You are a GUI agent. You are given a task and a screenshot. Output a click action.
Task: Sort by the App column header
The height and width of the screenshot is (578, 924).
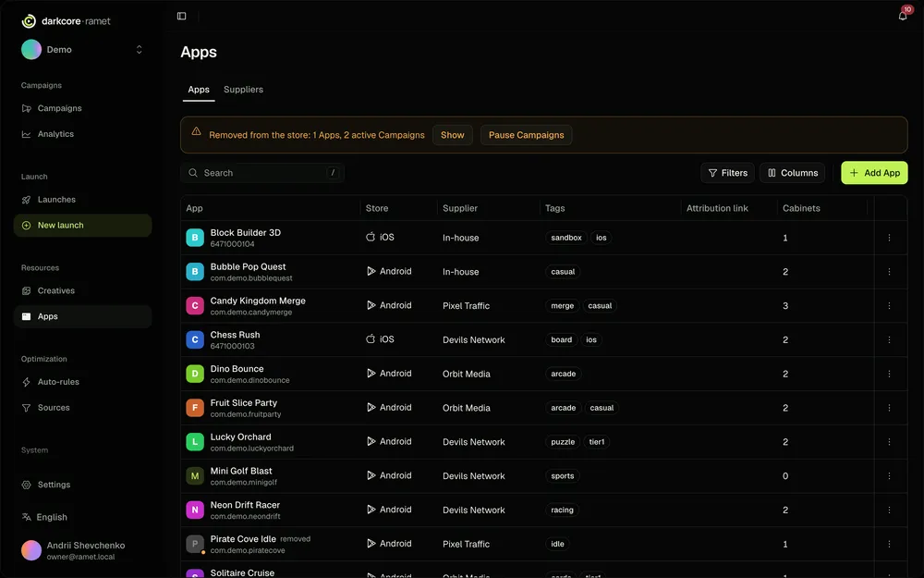tap(194, 208)
